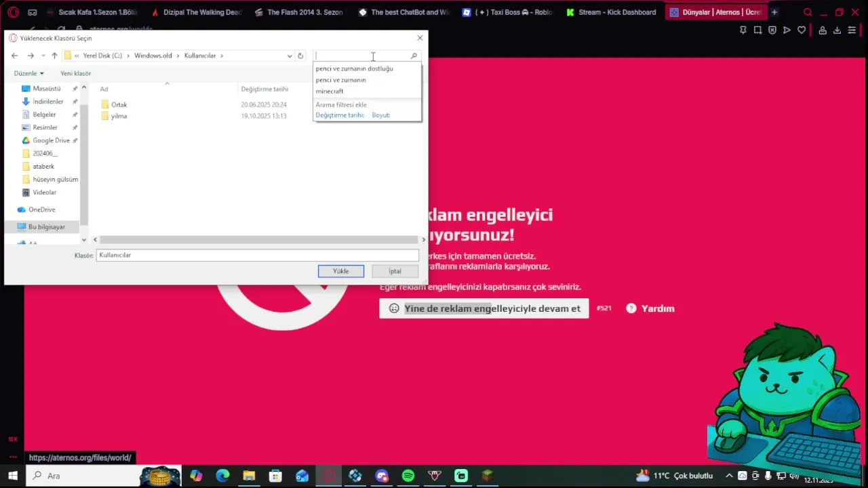The image size is (868, 488).
Task: Continue with ad blocker anyway button
Action: [484, 308]
